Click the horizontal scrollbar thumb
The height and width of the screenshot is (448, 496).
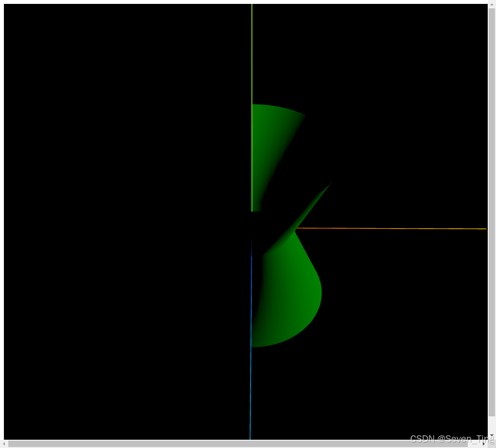pyautogui.click(x=238, y=444)
